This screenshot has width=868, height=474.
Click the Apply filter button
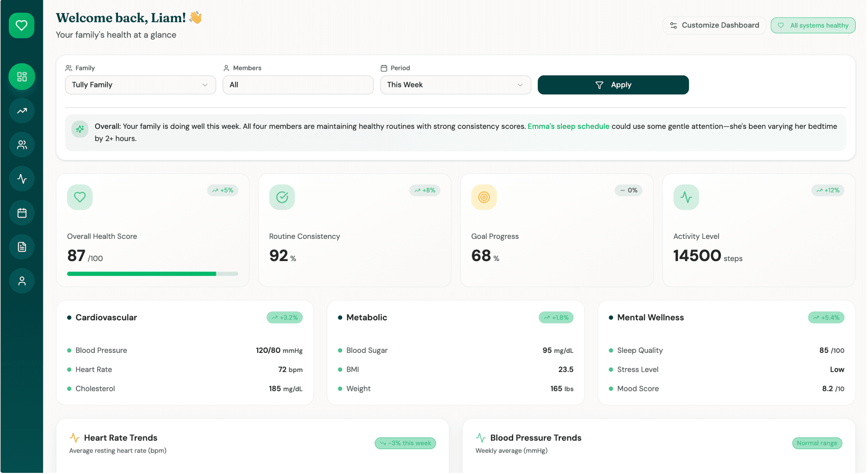(x=613, y=85)
